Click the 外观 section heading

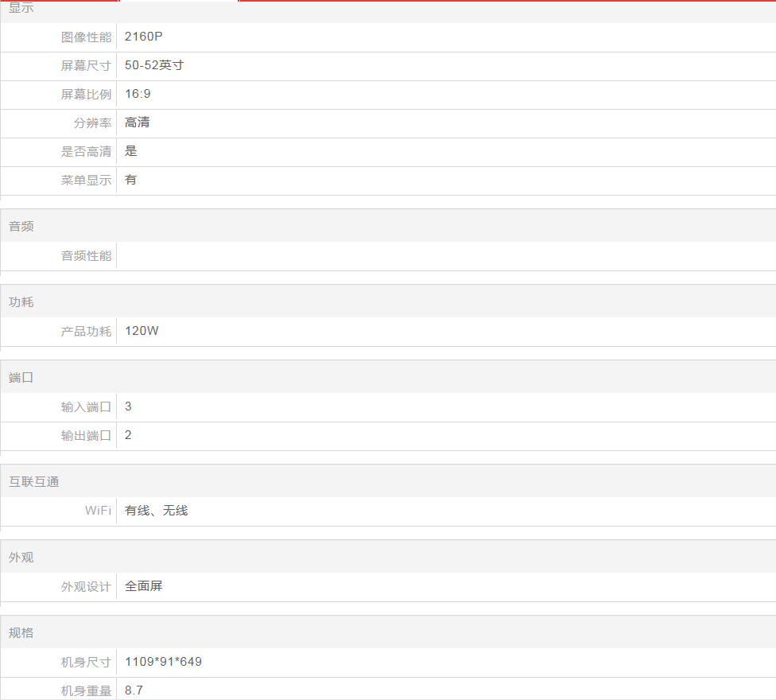tap(21, 558)
